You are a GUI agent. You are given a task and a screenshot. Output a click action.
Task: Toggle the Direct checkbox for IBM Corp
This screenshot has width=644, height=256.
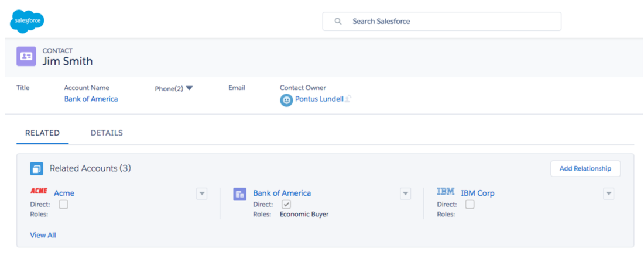click(x=470, y=205)
